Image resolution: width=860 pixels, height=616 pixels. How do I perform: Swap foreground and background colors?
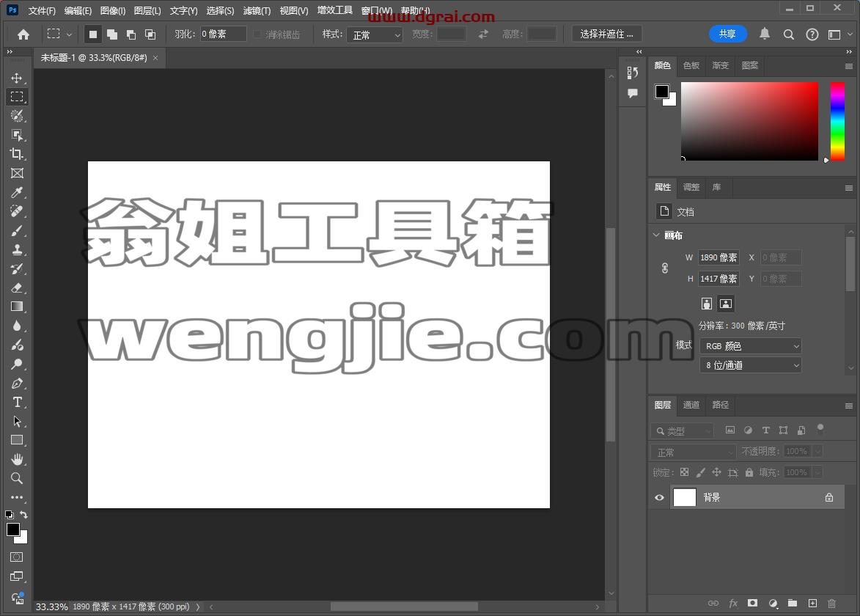coord(23,515)
